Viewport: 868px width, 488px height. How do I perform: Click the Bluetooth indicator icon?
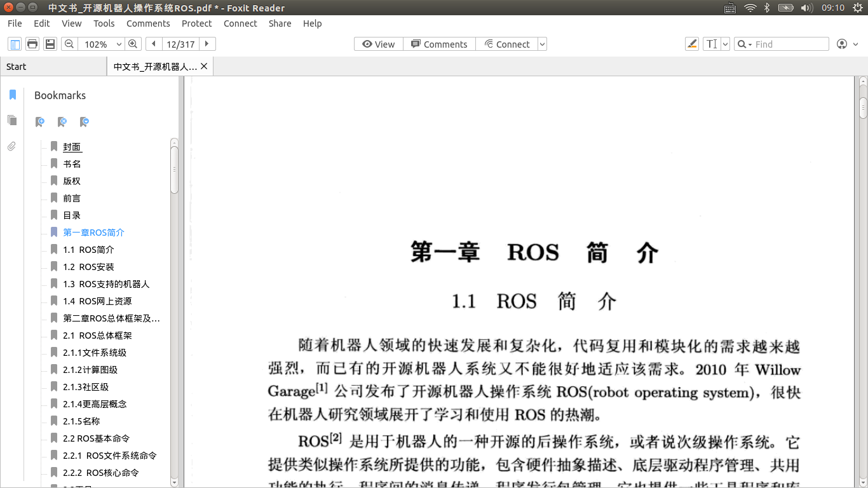click(767, 8)
